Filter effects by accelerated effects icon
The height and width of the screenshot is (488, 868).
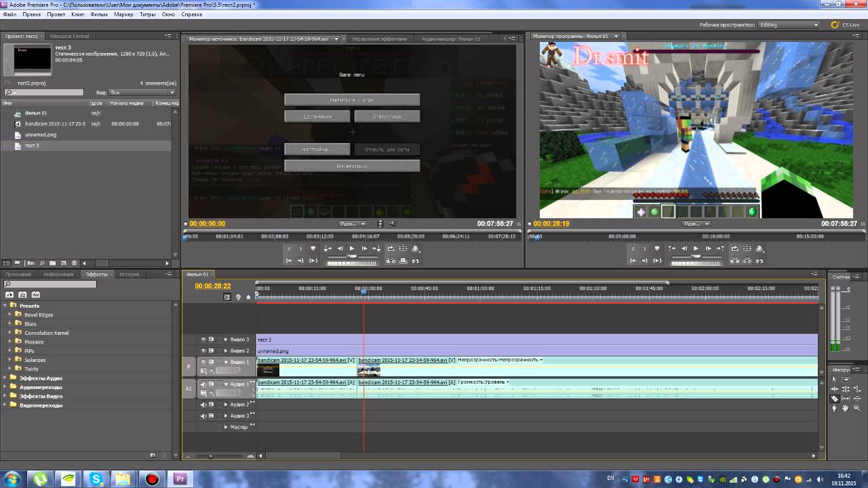pyautogui.click(x=9, y=295)
